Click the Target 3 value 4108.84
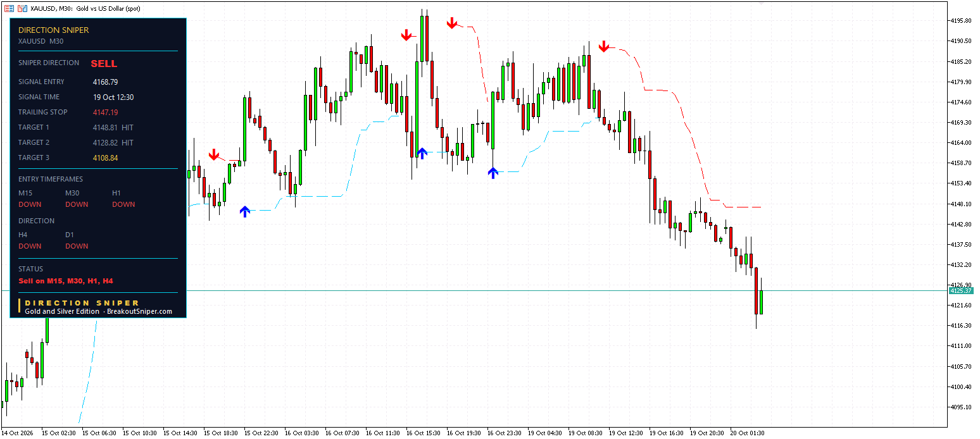The width and height of the screenshot is (980, 439). (105, 158)
